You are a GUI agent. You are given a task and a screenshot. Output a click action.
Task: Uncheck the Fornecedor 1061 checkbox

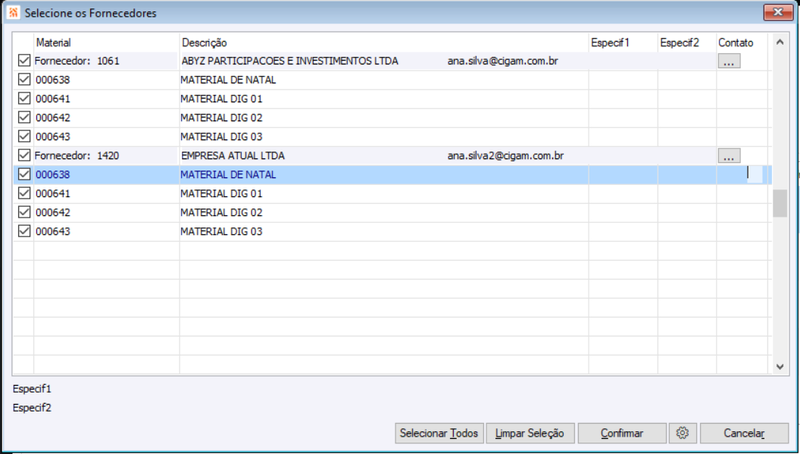click(x=24, y=61)
